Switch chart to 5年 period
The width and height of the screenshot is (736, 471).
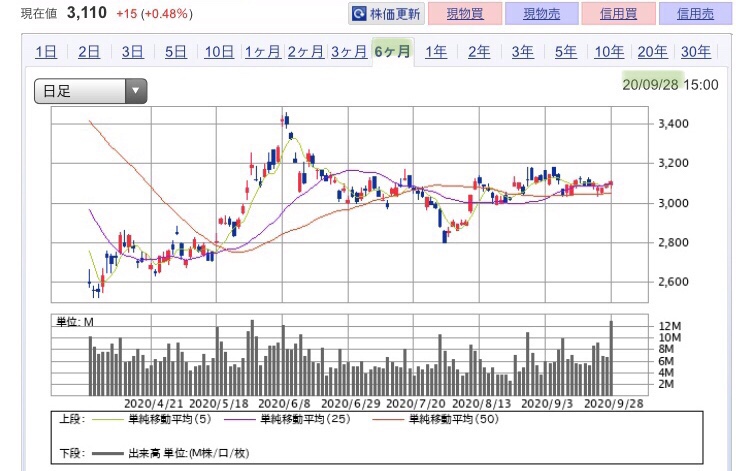pyautogui.click(x=566, y=52)
